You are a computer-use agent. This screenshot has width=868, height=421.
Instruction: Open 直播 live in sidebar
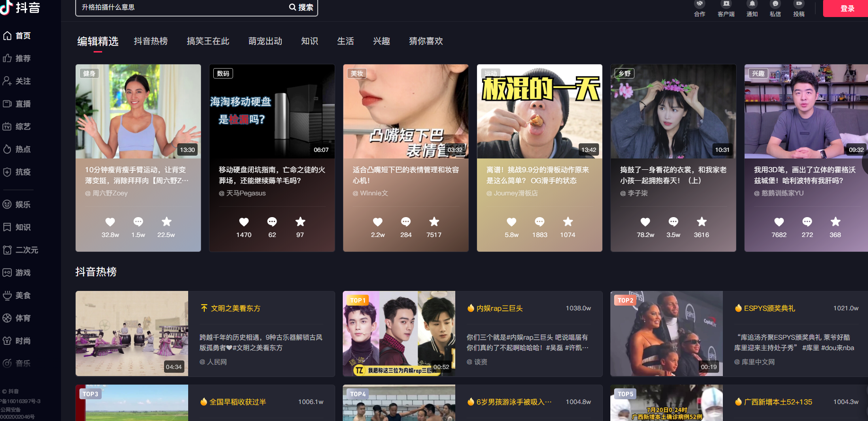(17, 104)
